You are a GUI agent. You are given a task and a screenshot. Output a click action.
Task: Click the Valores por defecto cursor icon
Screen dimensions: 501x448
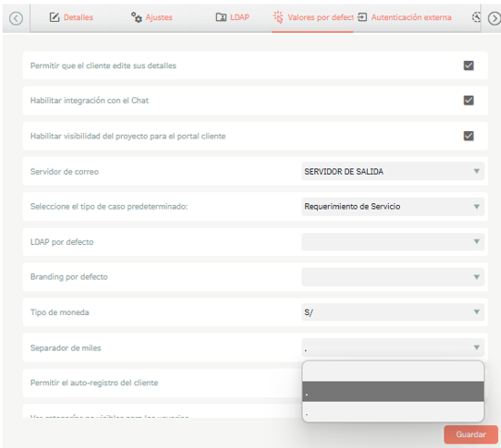tap(278, 17)
